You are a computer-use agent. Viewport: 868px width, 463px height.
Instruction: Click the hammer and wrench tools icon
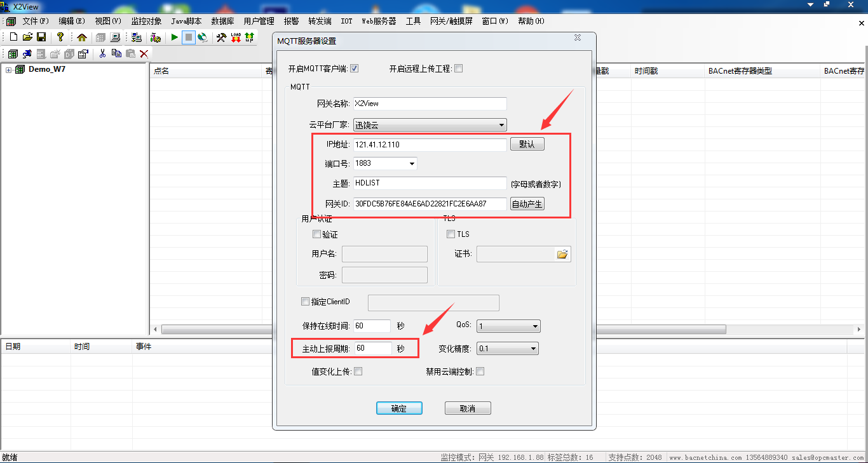pyautogui.click(x=221, y=37)
